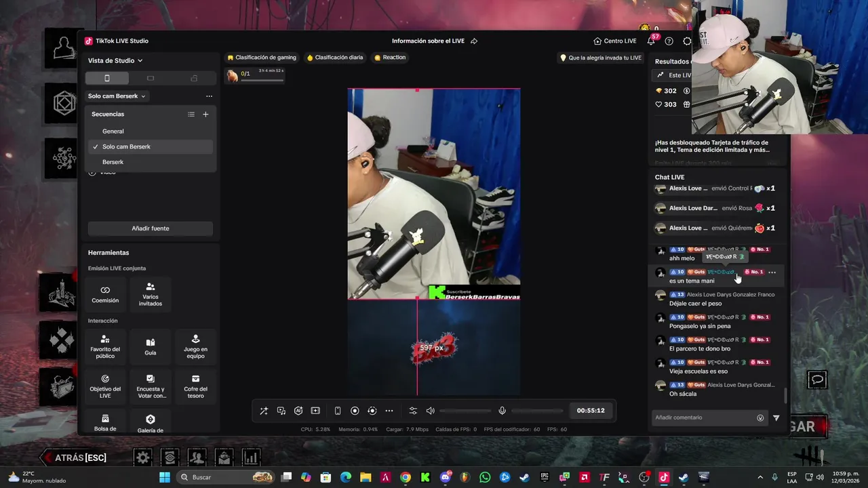Open the notifications bell with 57 badge

[x=652, y=41]
